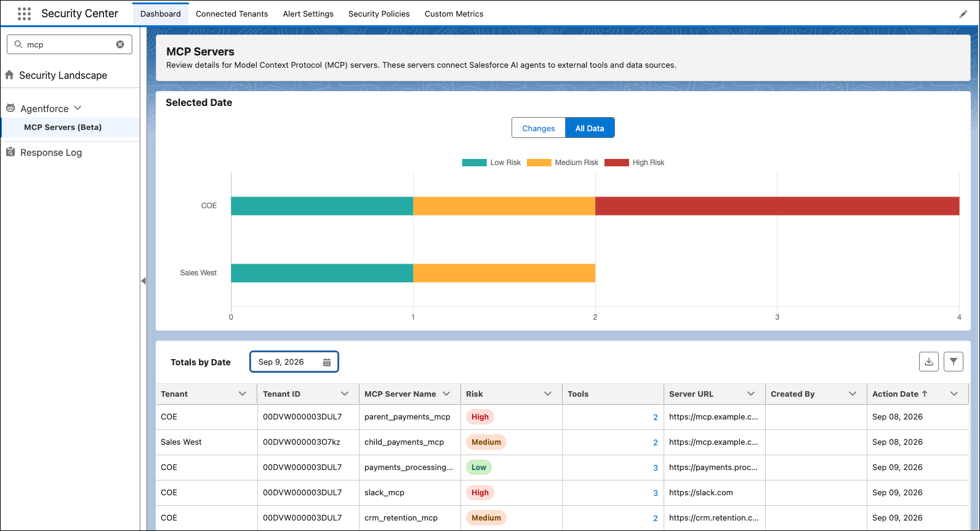Screen dimensions: 980x531
Task: Open the Risk column menu
Action: coord(548,394)
